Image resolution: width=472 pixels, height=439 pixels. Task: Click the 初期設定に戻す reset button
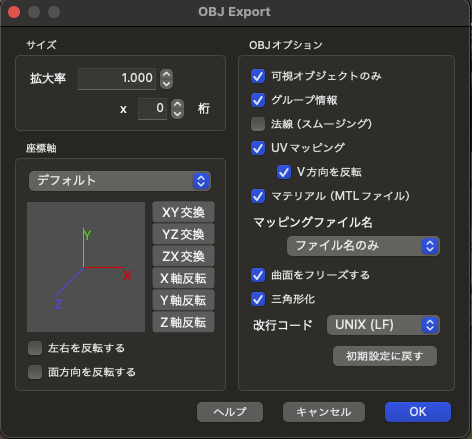[x=385, y=356]
